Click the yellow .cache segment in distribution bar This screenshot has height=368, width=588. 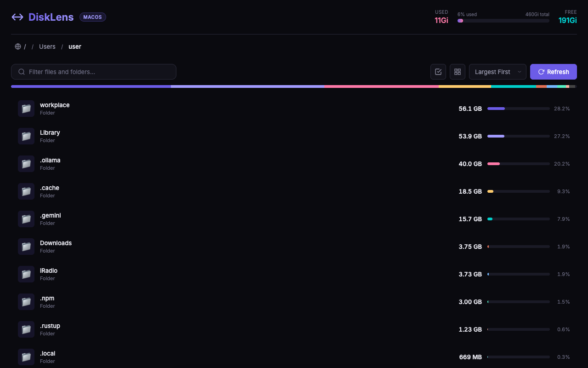tap(465, 86)
